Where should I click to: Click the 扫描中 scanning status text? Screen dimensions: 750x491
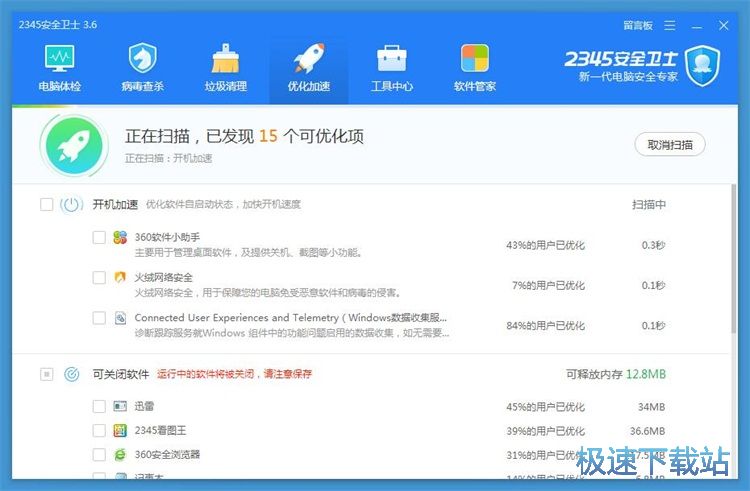pyautogui.click(x=649, y=205)
